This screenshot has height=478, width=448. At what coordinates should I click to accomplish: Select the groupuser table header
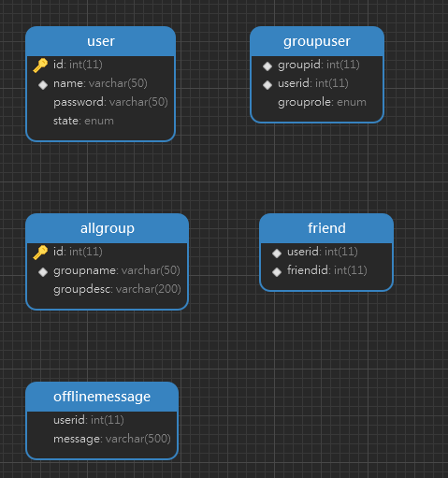(x=317, y=41)
